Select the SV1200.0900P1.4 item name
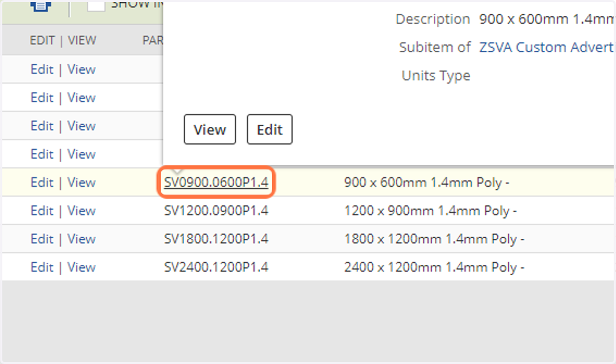The image size is (616, 364). click(216, 210)
